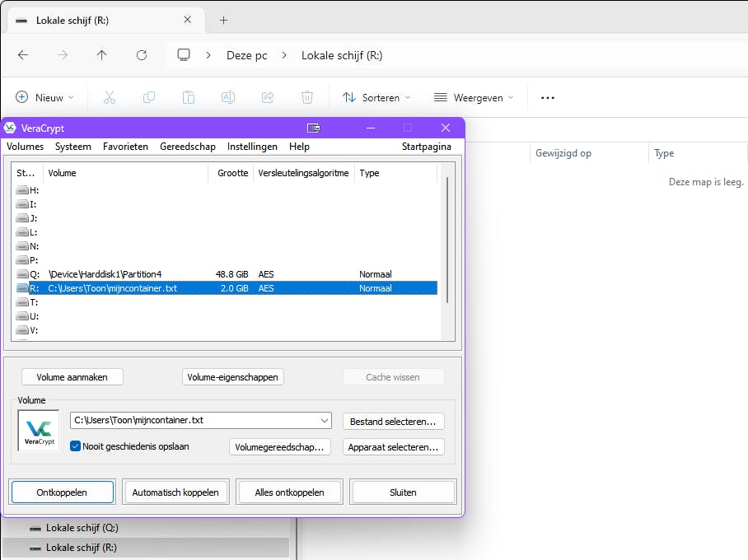Refresh the Explorer folder view
Image resolution: width=748 pixels, height=560 pixels.
[x=142, y=55]
